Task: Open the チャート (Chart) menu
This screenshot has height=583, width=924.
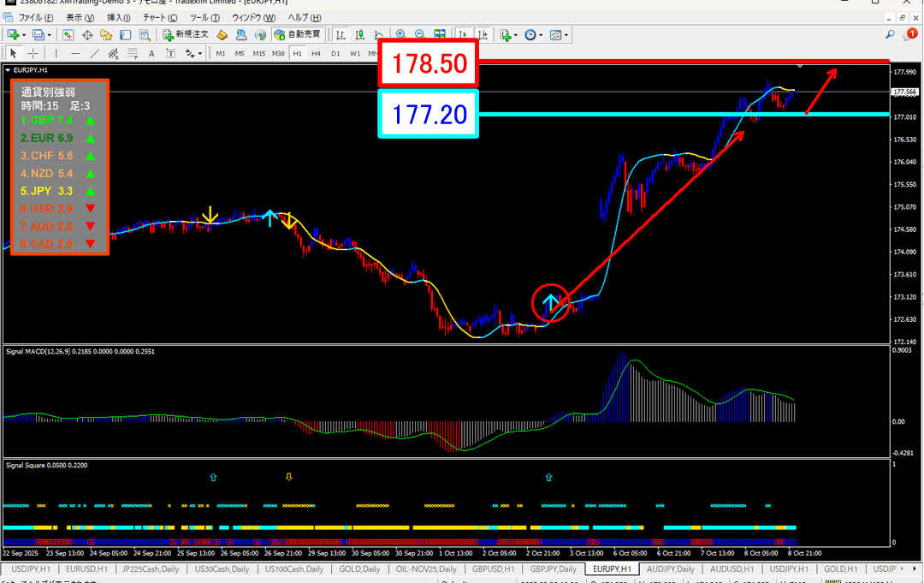Action: (160, 17)
